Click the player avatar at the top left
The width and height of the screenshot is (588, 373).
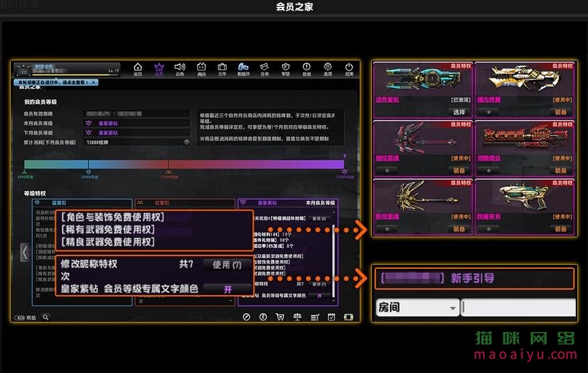click(x=23, y=71)
